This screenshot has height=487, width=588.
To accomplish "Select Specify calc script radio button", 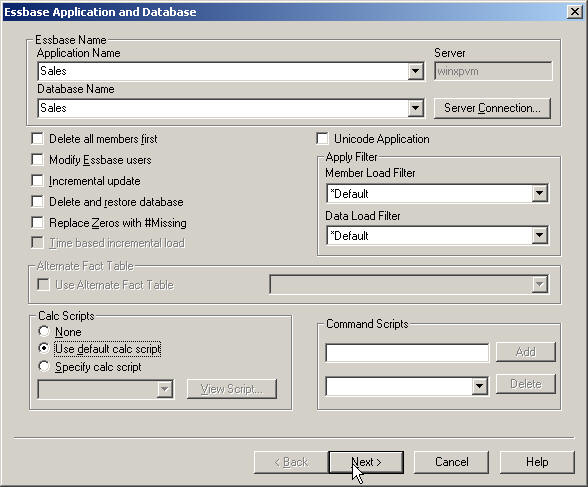I will click(44, 366).
